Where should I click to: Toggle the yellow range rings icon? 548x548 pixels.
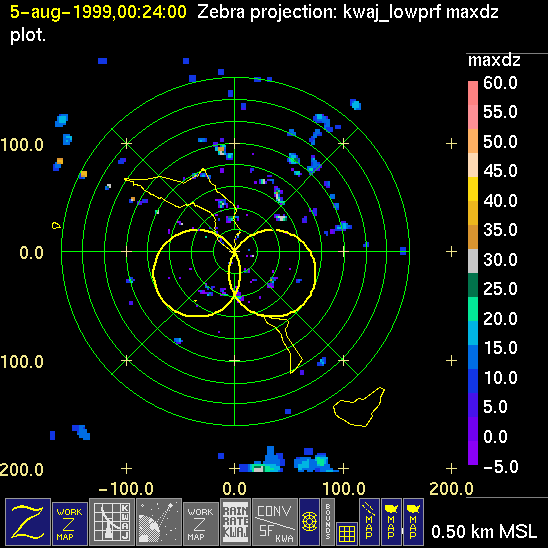[309, 522]
